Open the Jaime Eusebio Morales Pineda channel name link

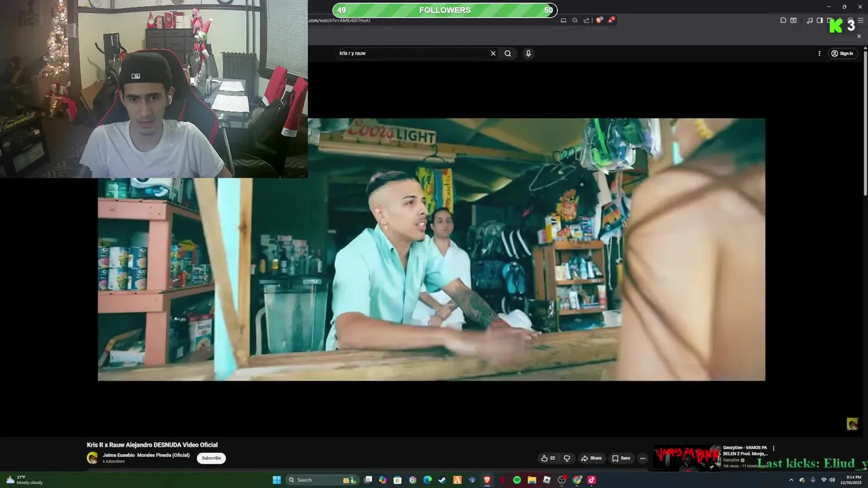click(x=146, y=455)
